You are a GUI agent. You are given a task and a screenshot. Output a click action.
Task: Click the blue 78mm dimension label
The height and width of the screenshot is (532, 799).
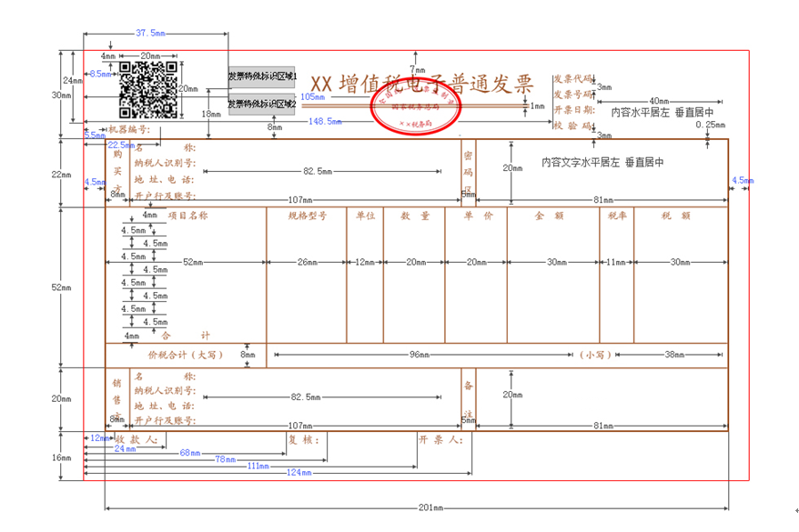tap(225, 459)
